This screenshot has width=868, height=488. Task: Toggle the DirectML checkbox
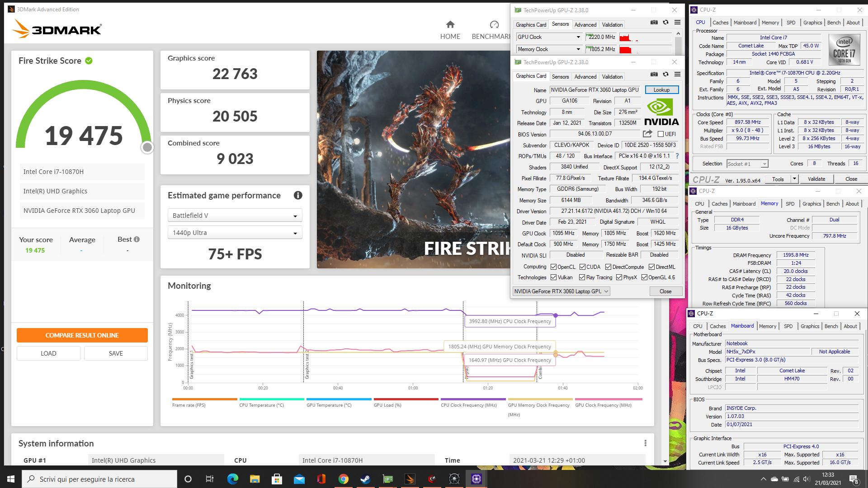(651, 267)
